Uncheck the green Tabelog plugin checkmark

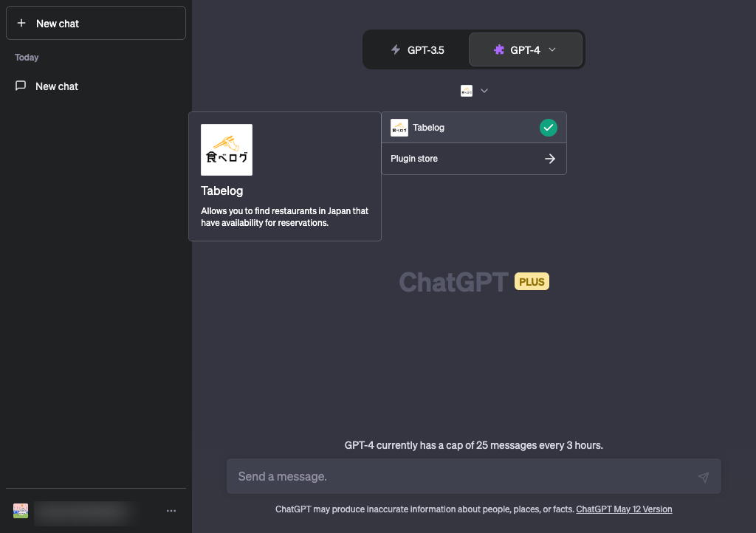point(548,128)
